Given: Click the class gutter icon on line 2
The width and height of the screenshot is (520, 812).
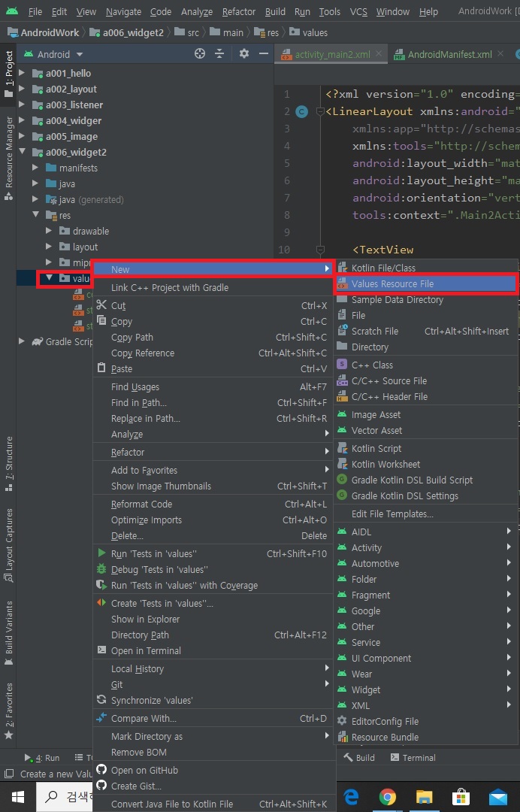Looking at the screenshot, I should 301,111.
